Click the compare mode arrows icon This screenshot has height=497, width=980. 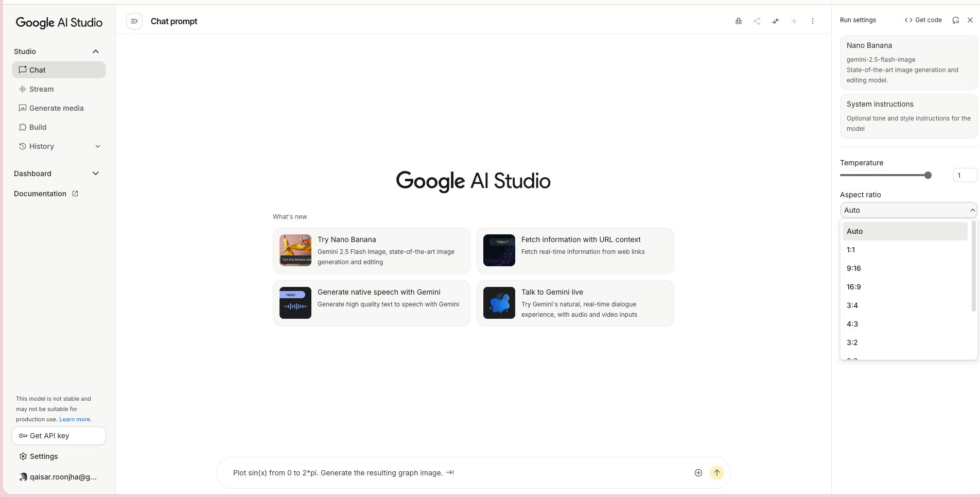776,21
